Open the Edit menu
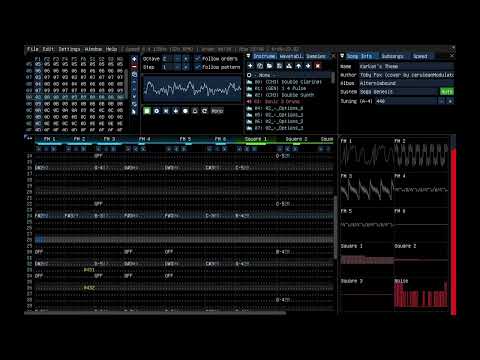This screenshot has height=360, width=480. click(x=48, y=49)
